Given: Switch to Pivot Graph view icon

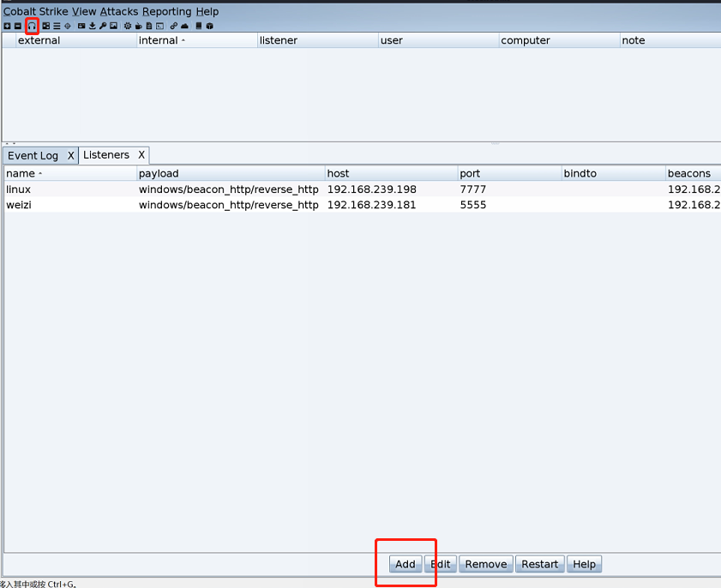Looking at the screenshot, I should [x=46, y=26].
